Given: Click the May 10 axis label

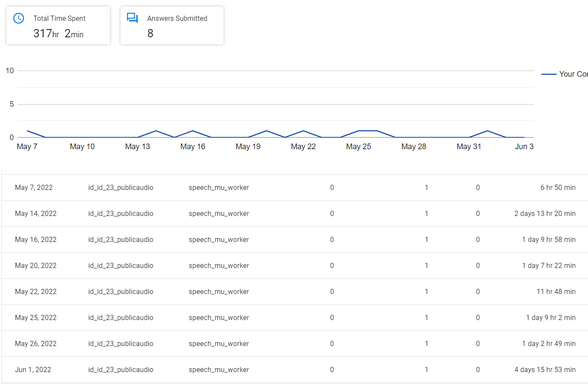Looking at the screenshot, I should tap(82, 147).
